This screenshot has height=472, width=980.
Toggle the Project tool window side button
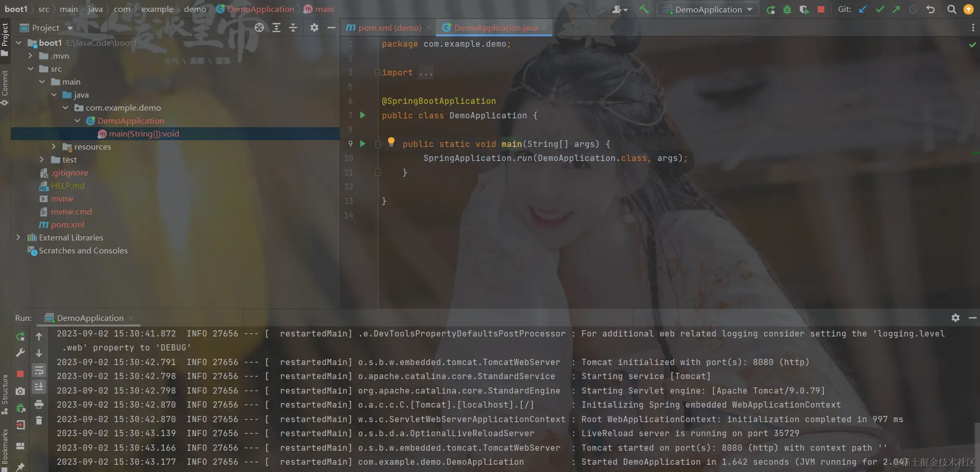pyautogui.click(x=5, y=39)
